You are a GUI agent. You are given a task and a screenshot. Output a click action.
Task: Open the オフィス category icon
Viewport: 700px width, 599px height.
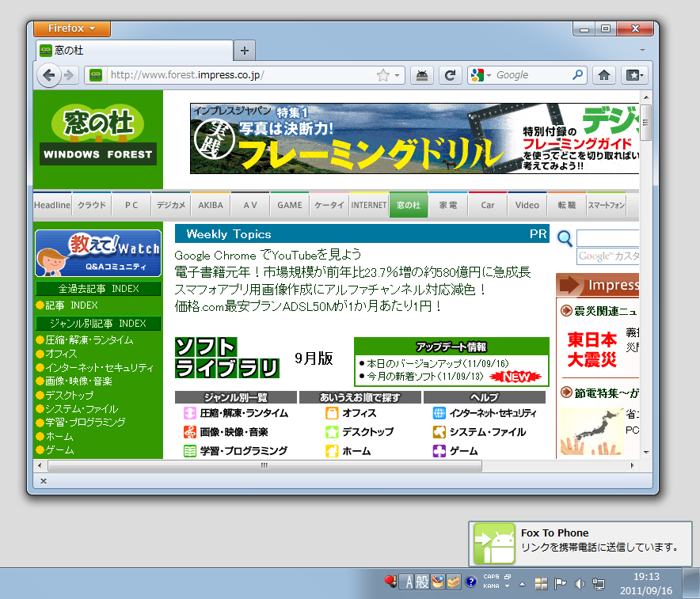333,412
